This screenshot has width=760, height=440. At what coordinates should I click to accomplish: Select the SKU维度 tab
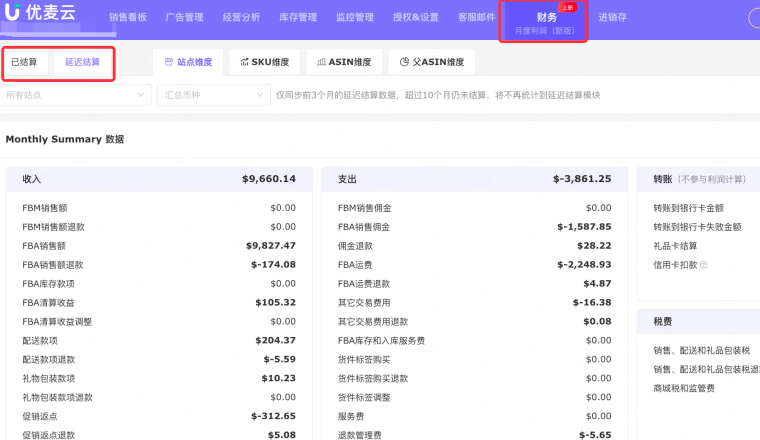pyautogui.click(x=265, y=62)
